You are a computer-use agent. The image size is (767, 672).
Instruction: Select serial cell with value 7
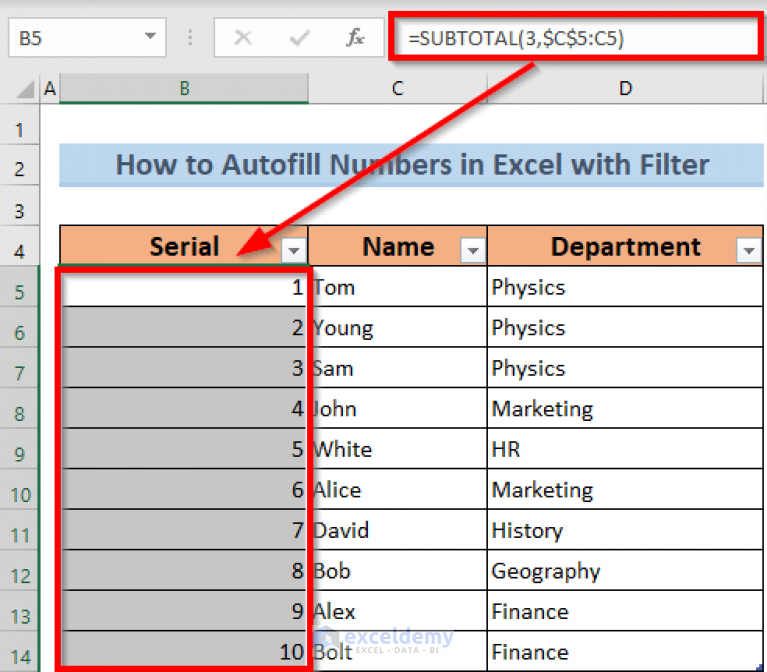click(184, 530)
